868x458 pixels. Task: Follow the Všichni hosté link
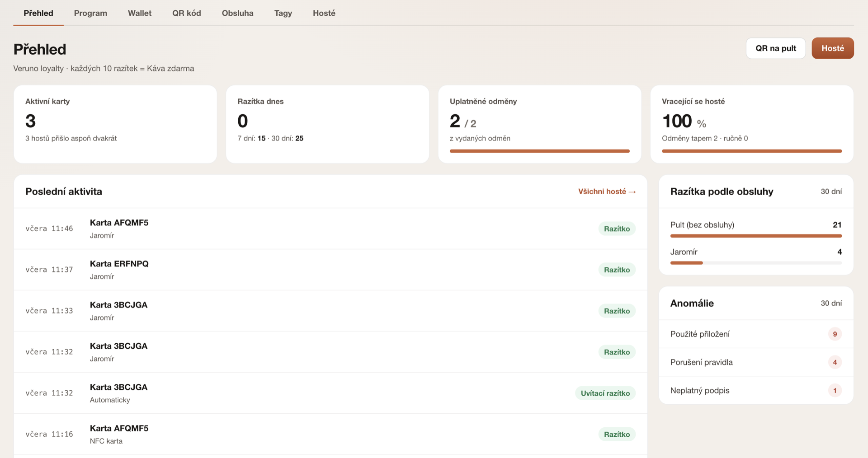click(x=607, y=192)
